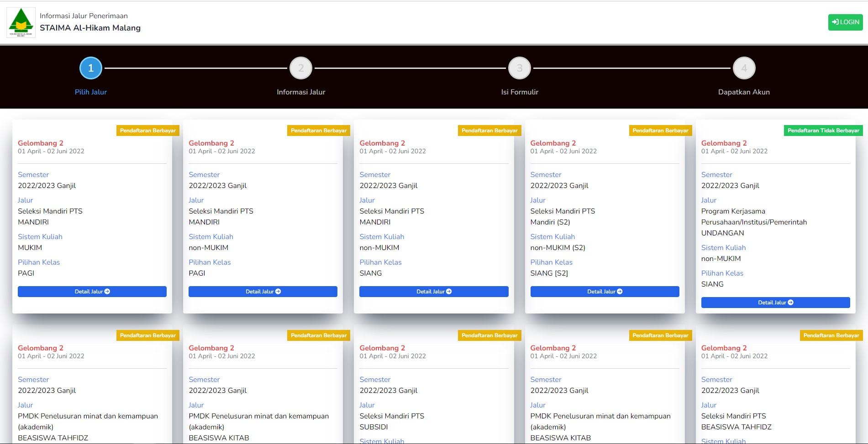Click 'Seleksi Mandiri PTS' above SUBSIDI

point(392,416)
